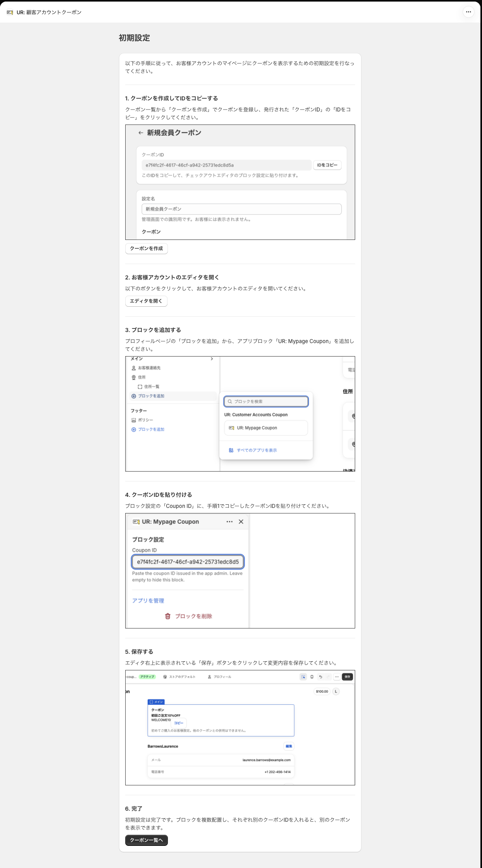The width and height of the screenshot is (482, 868).
Task: Close the UR: Mypage Coupon panel with X
Action: coord(241,522)
